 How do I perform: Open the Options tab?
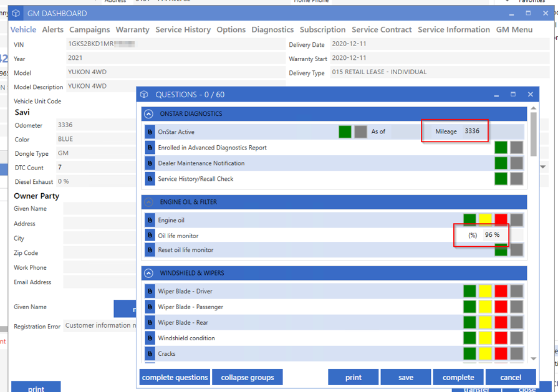pos(231,29)
